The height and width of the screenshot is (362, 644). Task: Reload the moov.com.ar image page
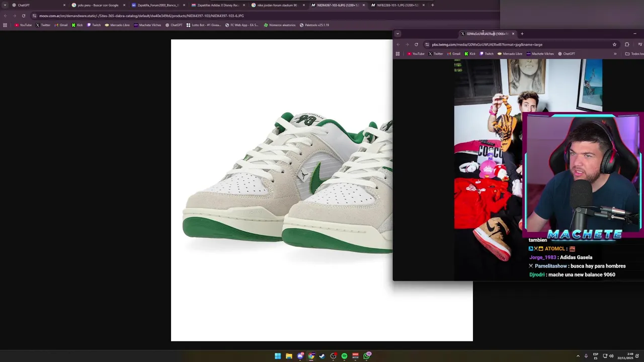coord(23,16)
